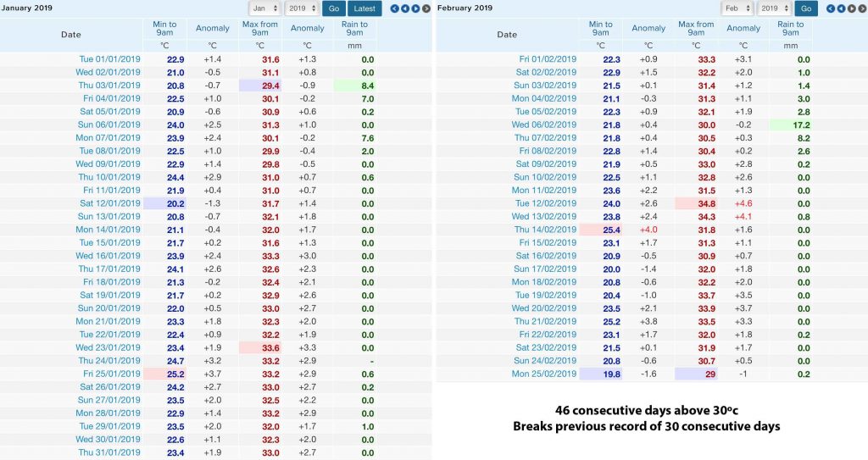
Task: Open the Tue 12/02/2019 date link
Action: pos(546,203)
